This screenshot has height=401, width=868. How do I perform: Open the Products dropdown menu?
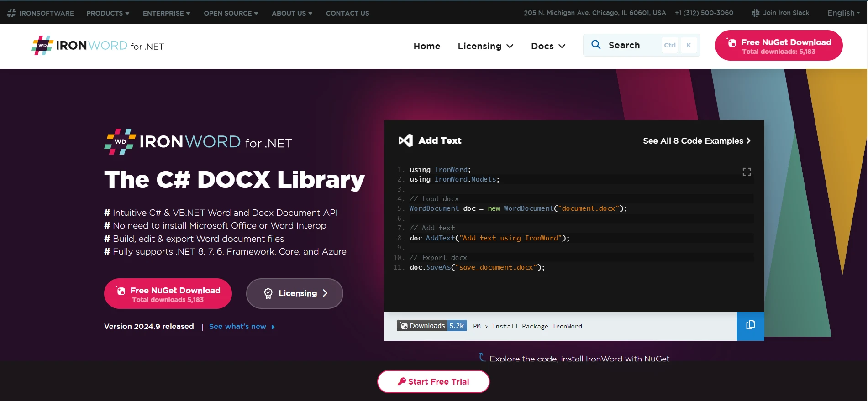(108, 13)
